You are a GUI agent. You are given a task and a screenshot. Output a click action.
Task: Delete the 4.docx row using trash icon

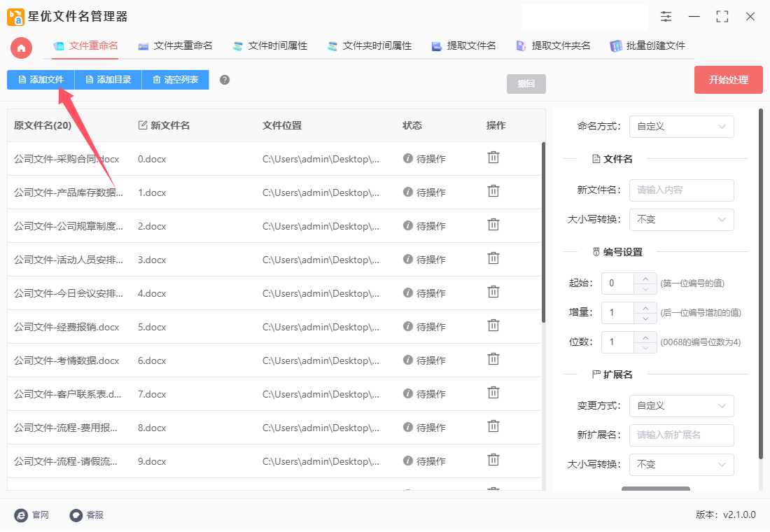pyautogui.click(x=493, y=293)
